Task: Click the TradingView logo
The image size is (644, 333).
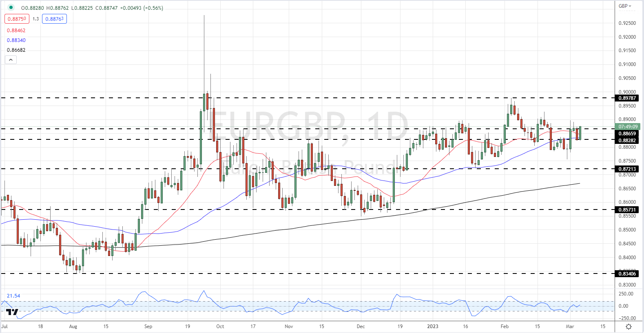Action: pyautogui.click(x=12, y=312)
